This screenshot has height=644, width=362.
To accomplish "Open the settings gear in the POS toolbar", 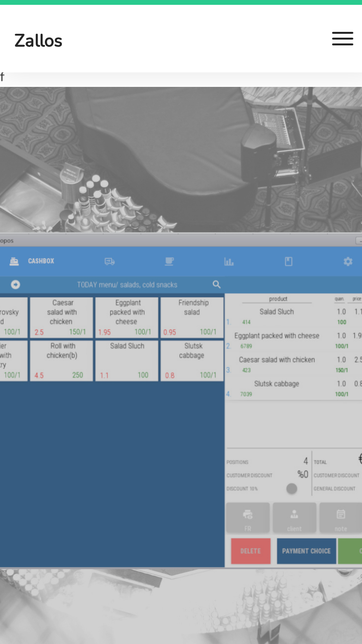I will [x=348, y=261].
